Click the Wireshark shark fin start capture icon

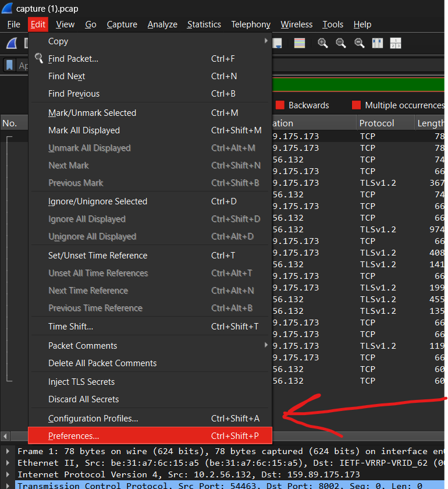pos(12,43)
